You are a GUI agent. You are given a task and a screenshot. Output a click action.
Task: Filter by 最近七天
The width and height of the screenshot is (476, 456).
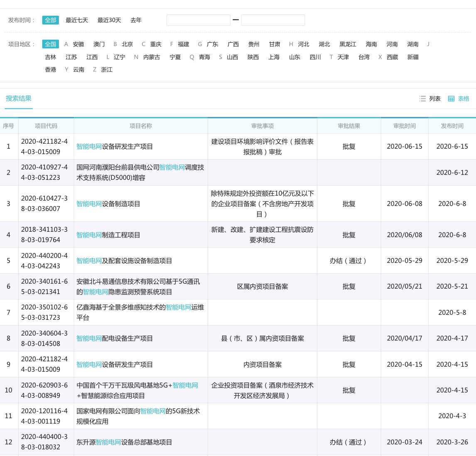coord(77,20)
